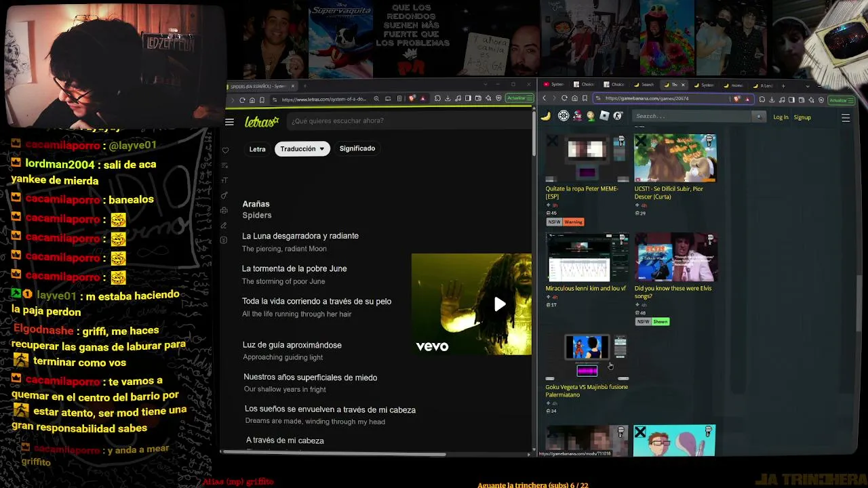Open 'UCST! - Se Difícil Subir' mod link
This screenshot has width=868, height=488.
point(669,192)
